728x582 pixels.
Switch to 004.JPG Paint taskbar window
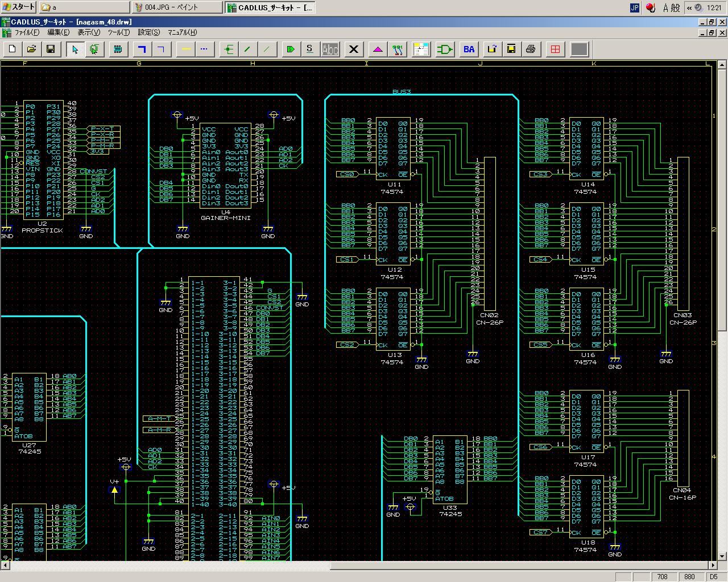[176, 7]
